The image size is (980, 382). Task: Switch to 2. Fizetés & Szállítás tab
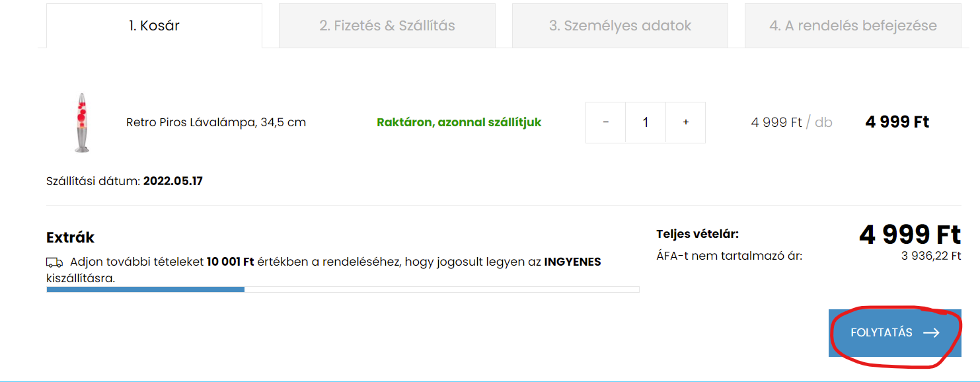click(387, 26)
